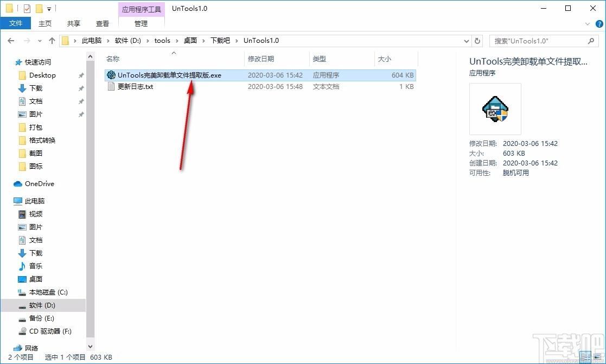Open address bar history dropdown
The width and height of the screenshot is (606, 364).
point(467,41)
